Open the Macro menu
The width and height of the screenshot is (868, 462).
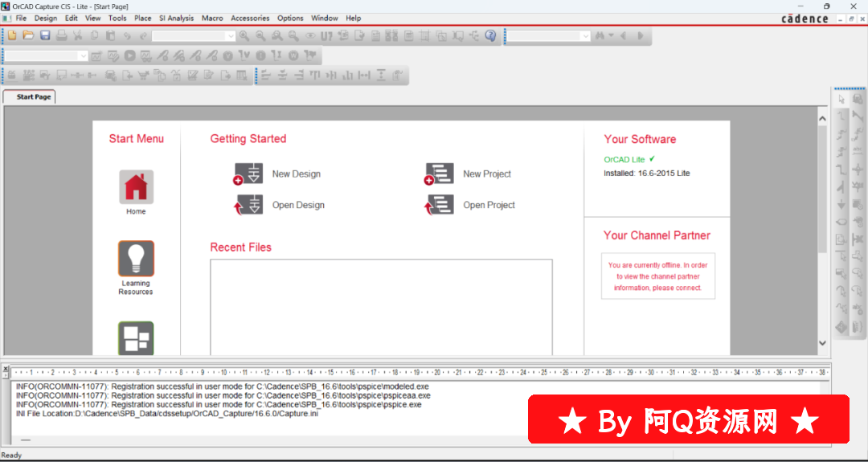[212, 18]
